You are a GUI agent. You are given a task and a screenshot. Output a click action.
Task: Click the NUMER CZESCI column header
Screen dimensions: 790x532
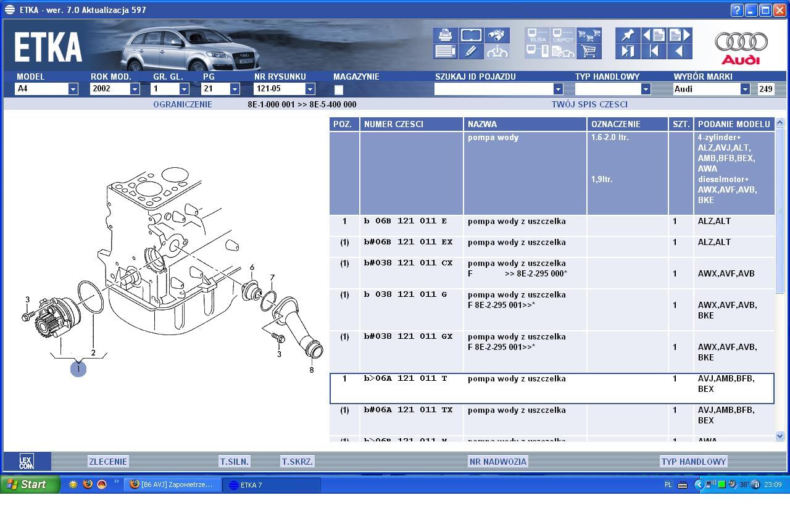tap(412, 124)
